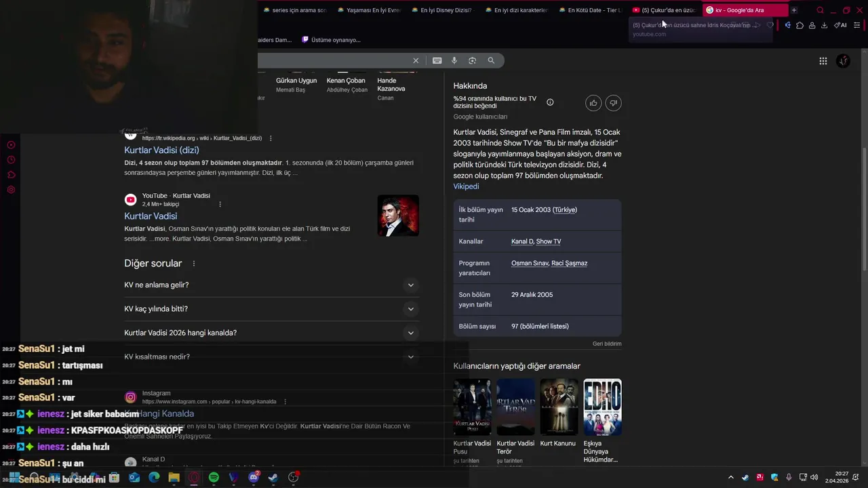Open Kurtlar Vadisi Pusu thumbnail
Screen dimensions: 868x488
472,407
